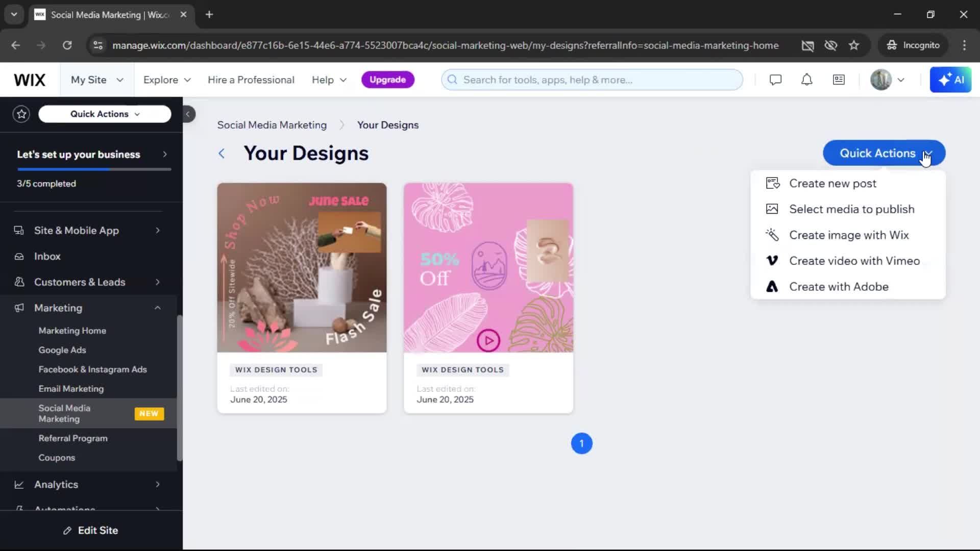Open Referral Program in sidebar
The image size is (980, 551).
coord(73,438)
